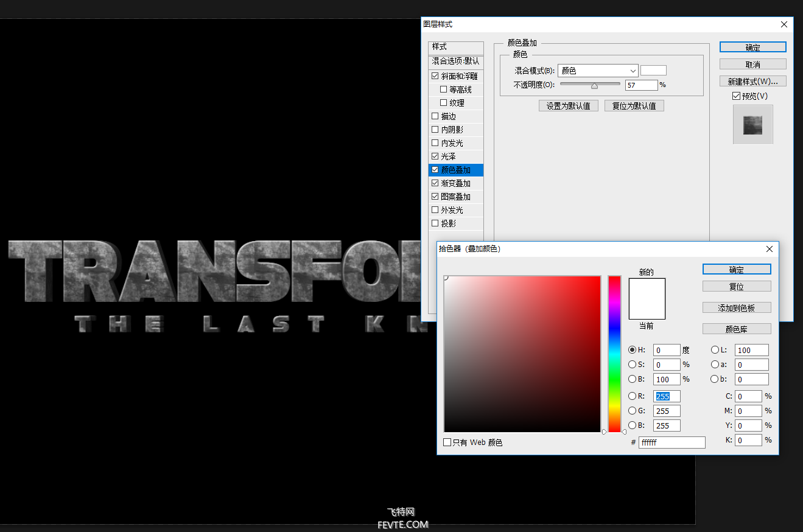Select the 斜面和浮雕 style entry

click(456, 76)
